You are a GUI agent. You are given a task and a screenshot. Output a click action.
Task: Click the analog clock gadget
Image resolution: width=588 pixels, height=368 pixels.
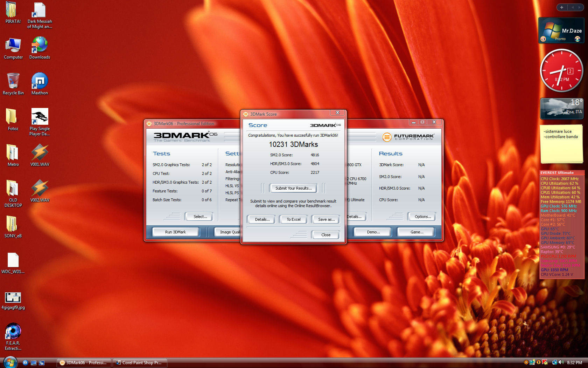tap(561, 70)
